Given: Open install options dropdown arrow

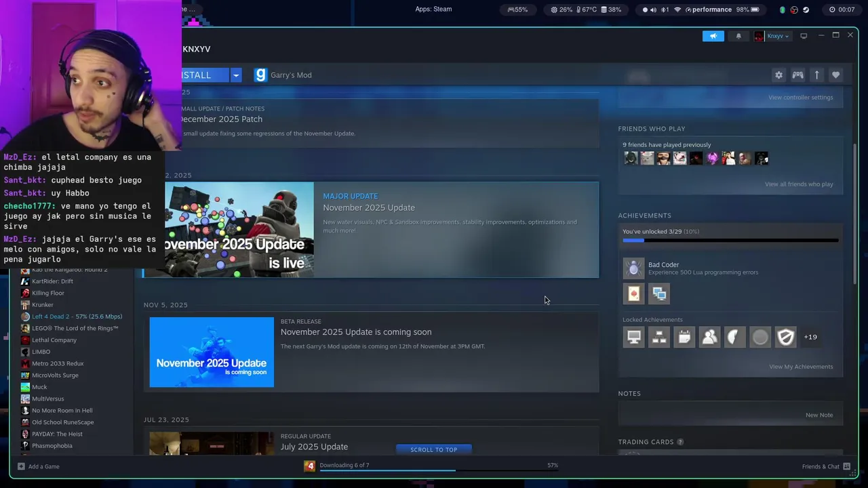Looking at the screenshot, I should click(235, 75).
